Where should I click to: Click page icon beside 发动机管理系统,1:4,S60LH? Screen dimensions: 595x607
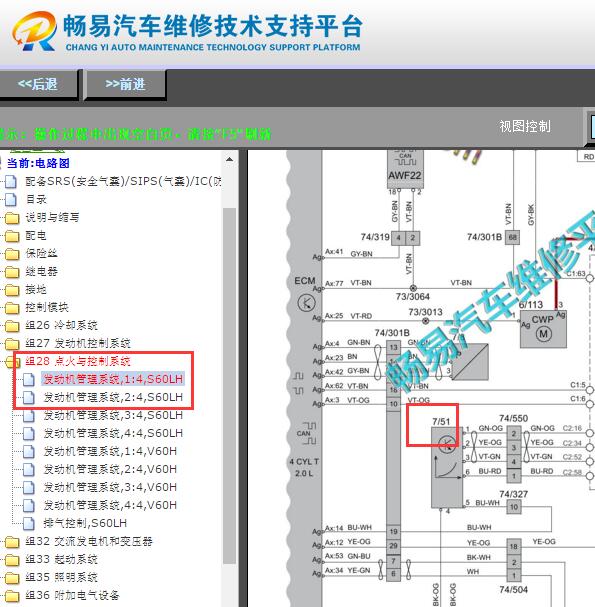[29, 380]
